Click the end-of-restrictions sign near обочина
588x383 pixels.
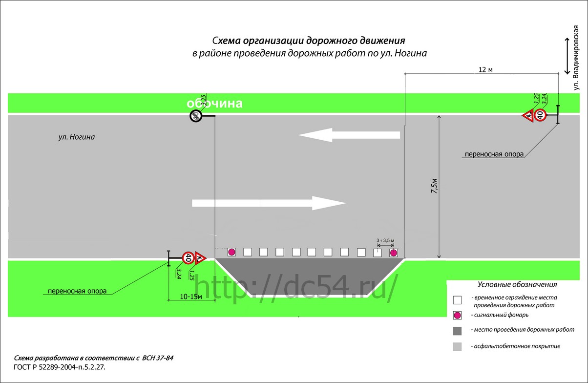pyautogui.click(x=195, y=116)
